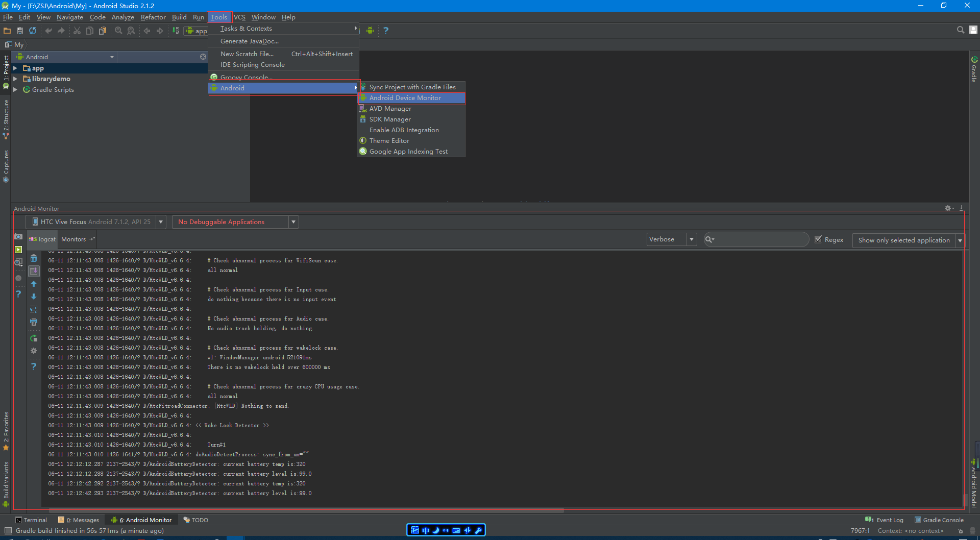Restart logcat with the green restart icon

tap(34, 338)
